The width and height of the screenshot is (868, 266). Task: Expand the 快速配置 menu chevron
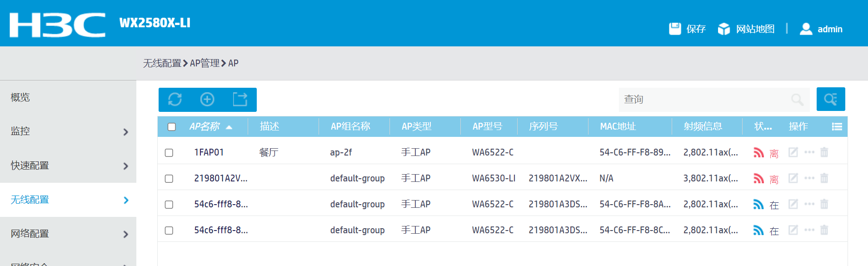tap(126, 166)
